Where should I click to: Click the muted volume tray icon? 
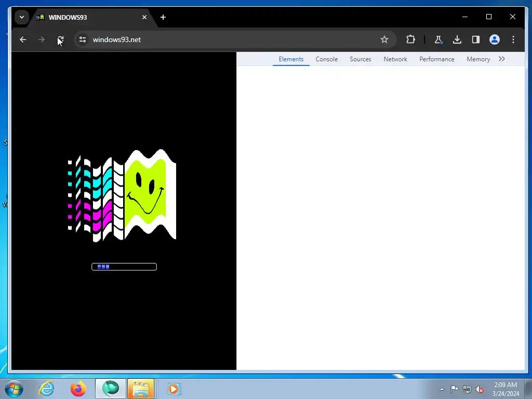pos(480,389)
